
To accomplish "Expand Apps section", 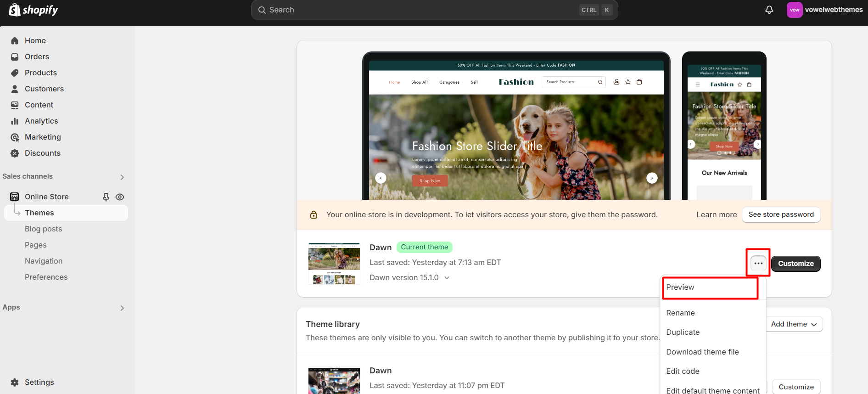I will point(122,308).
